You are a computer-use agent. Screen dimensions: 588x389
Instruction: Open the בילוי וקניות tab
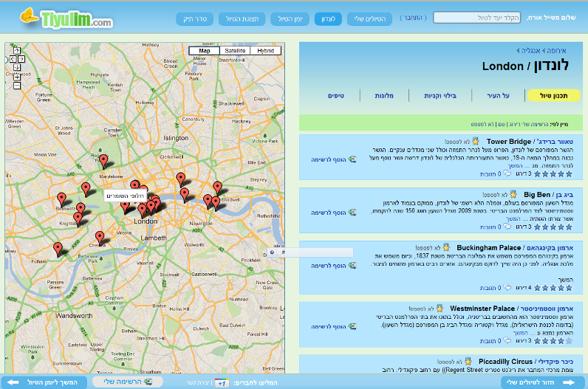(x=440, y=95)
